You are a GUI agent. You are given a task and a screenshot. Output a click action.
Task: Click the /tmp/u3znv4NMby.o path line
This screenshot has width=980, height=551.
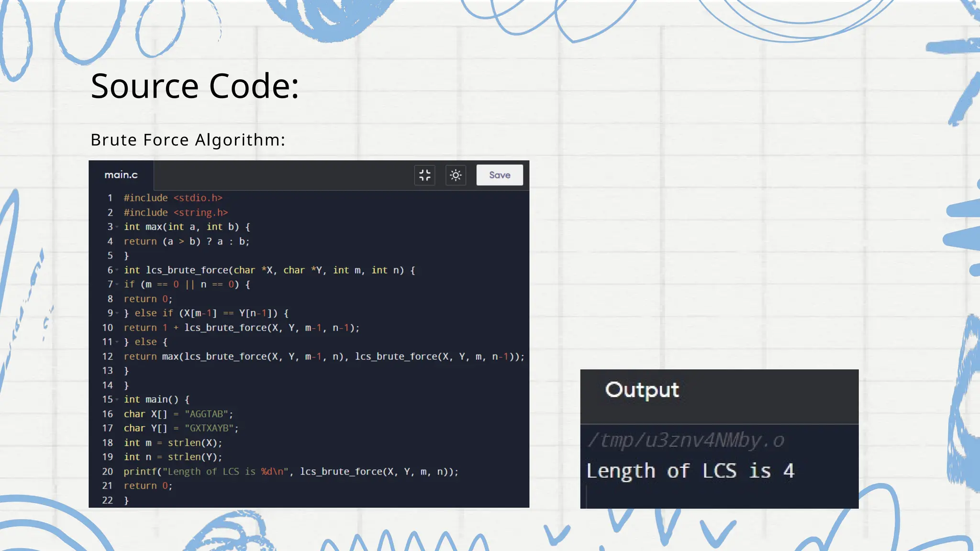(x=685, y=441)
